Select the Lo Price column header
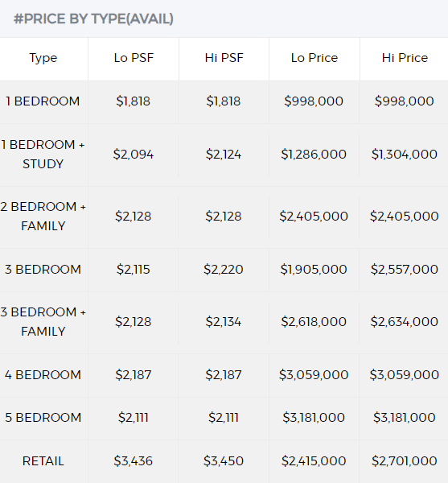The width and height of the screenshot is (448, 483). 314,58
